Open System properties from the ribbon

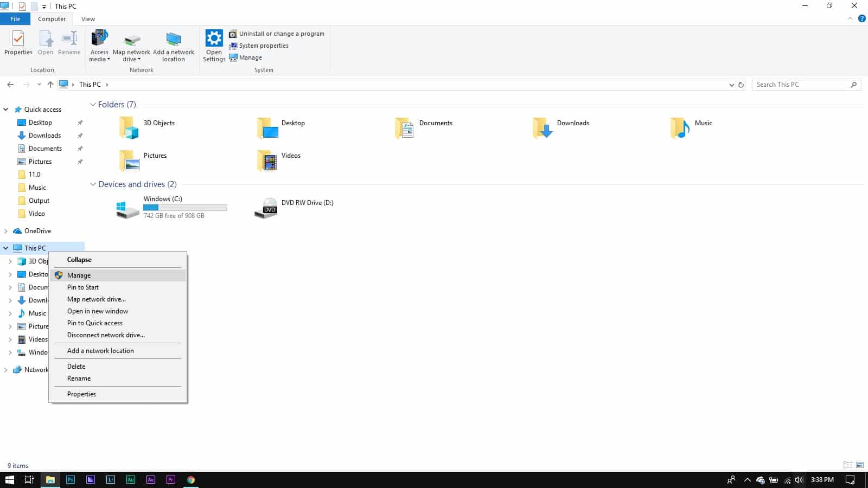(263, 46)
